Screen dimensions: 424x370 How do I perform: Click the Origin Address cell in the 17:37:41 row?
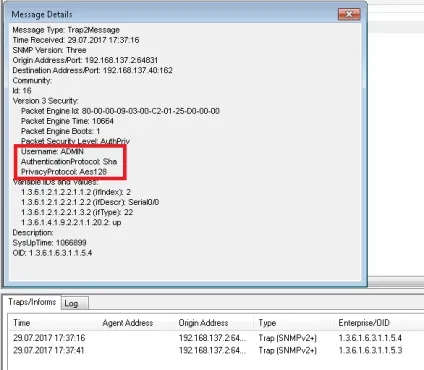[212, 351]
